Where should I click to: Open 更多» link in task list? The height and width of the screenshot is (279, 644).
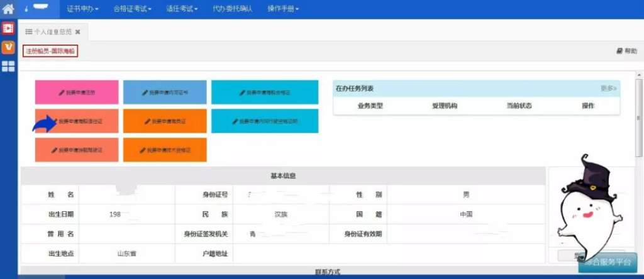click(x=609, y=88)
